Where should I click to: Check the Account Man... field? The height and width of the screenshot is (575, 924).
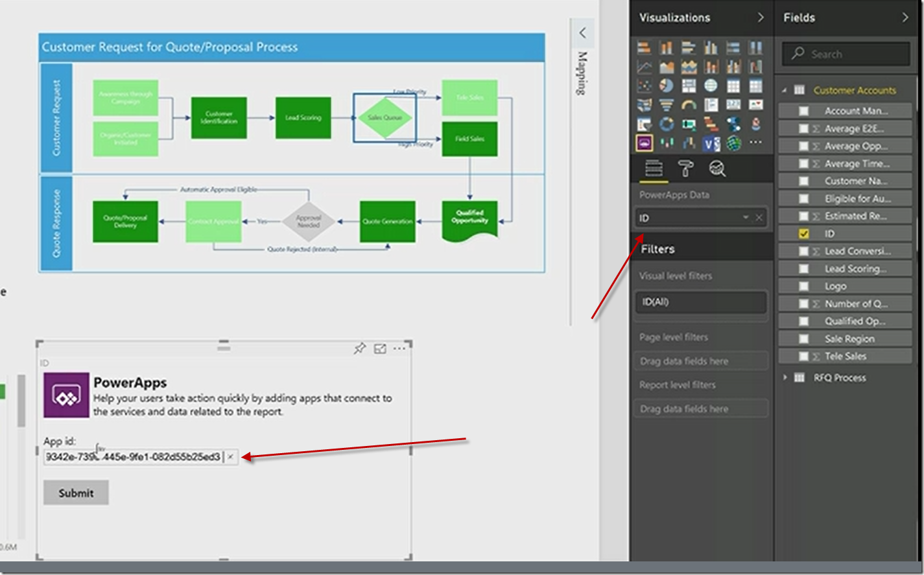pyautogui.click(x=803, y=111)
